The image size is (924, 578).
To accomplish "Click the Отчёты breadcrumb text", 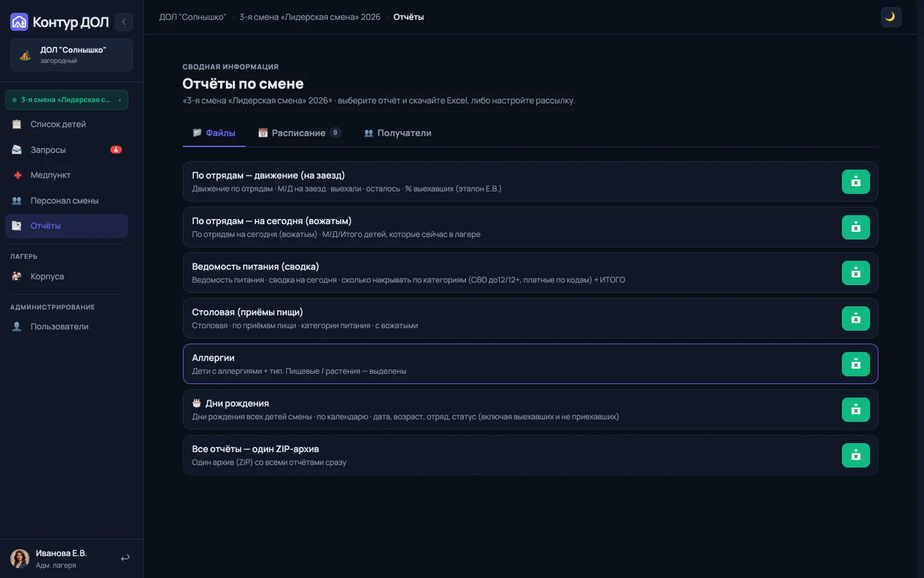I will [x=409, y=17].
